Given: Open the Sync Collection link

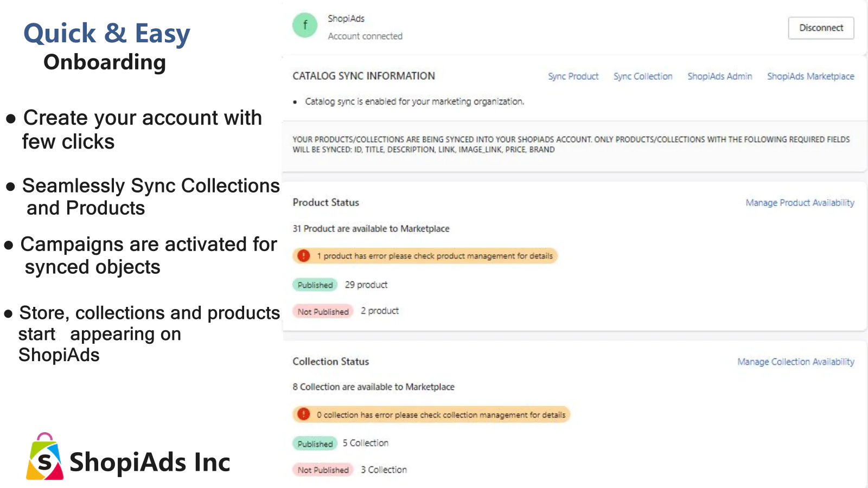Looking at the screenshot, I should pos(643,76).
